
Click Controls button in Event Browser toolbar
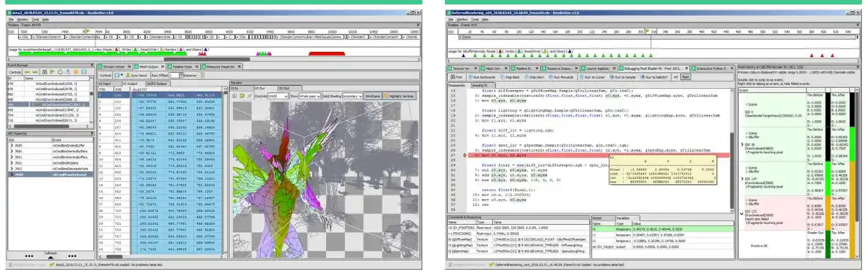15,72
